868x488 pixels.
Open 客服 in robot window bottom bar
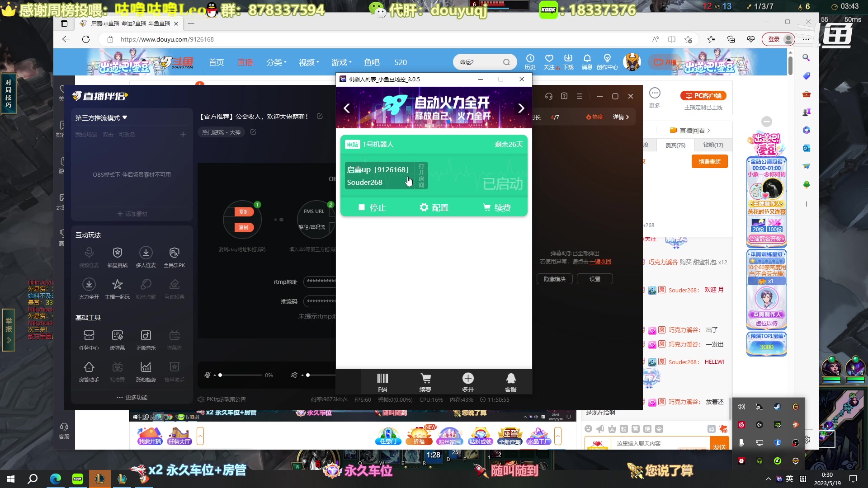tap(511, 382)
